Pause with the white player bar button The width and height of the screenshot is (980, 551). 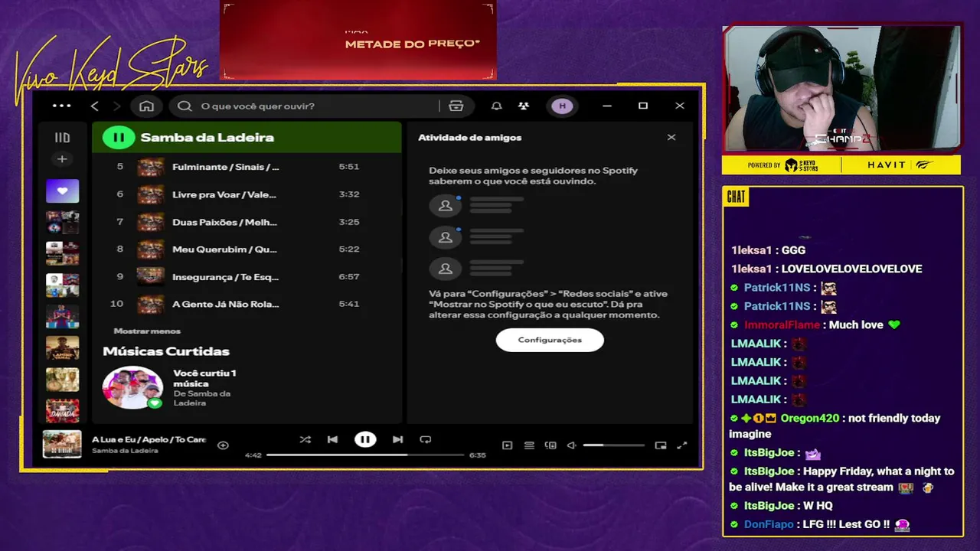[365, 439]
